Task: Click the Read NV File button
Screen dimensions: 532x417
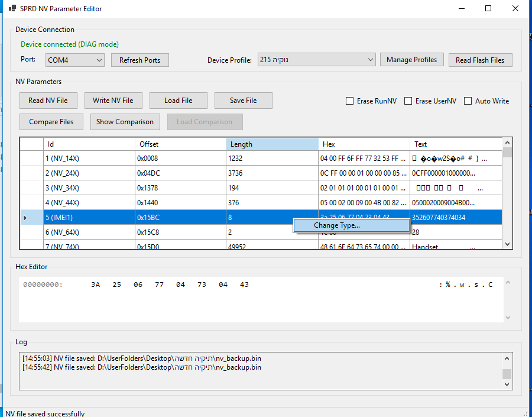Action: tap(48, 101)
